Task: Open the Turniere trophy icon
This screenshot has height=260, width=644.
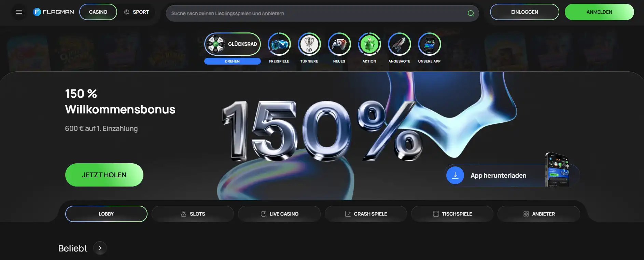Action: point(309,44)
